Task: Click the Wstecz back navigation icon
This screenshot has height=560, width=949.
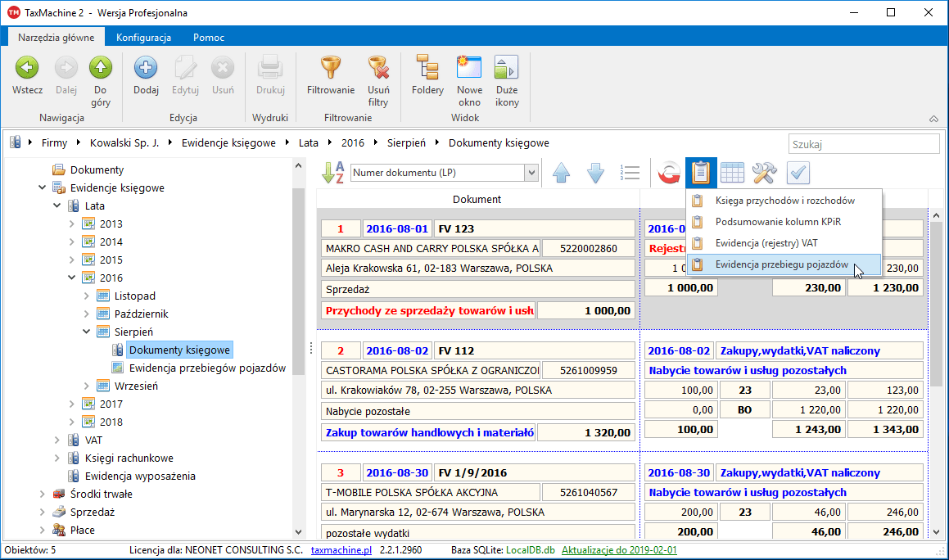Action: (27, 68)
